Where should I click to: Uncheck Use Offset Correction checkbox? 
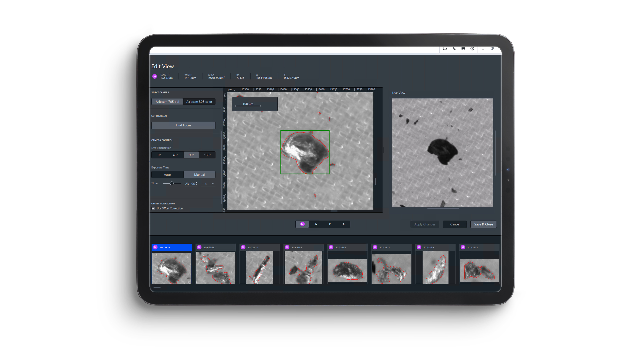(x=153, y=209)
